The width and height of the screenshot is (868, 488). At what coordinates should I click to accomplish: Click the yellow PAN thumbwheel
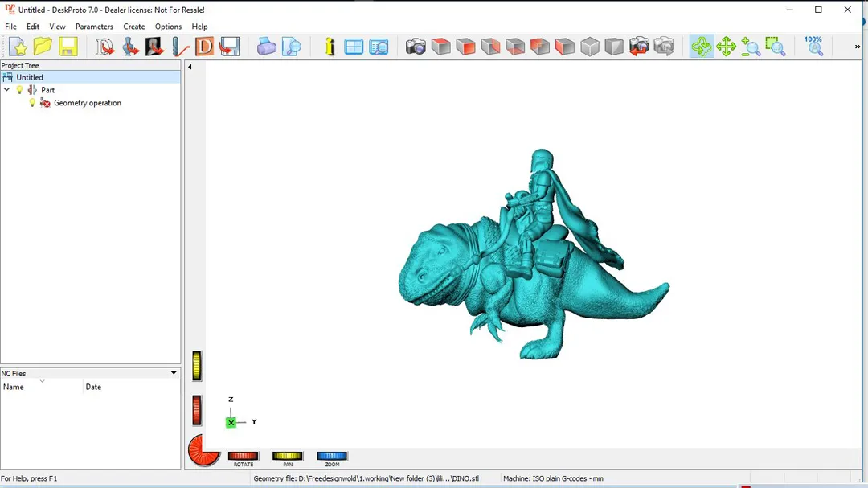coord(287,456)
